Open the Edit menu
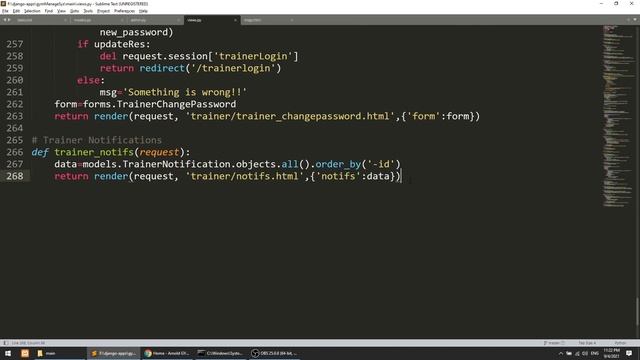Image resolution: width=640 pixels, height=360 pixels. (x=16, y=11)
